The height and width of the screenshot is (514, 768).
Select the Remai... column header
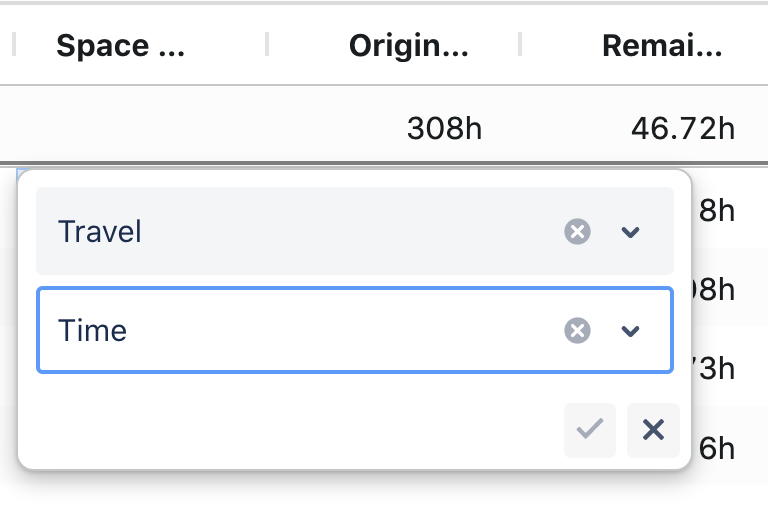(x=662, y=46)
